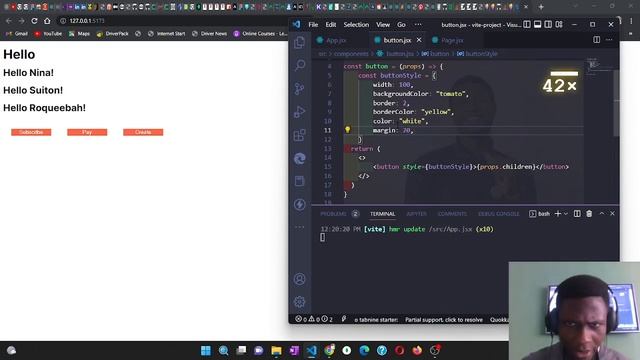Open the Edge tools activity bar icon

pyautogui.click(x=300, y=158)
